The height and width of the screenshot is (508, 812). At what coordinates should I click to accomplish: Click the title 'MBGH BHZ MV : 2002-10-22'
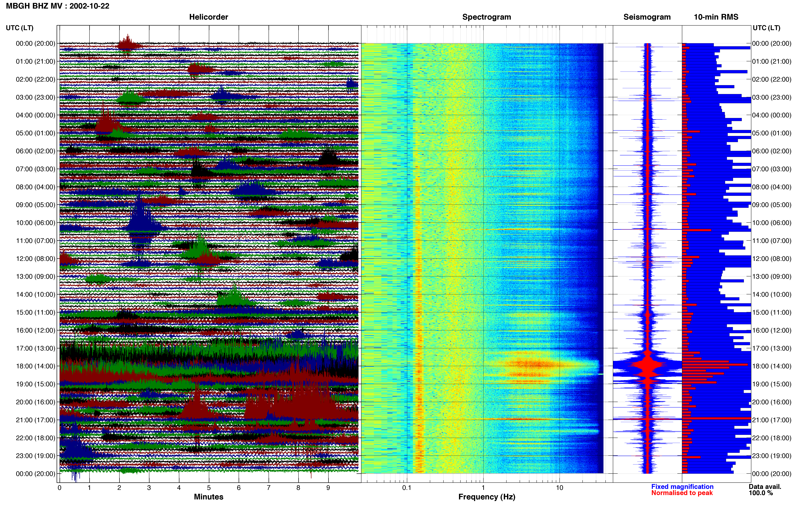click(x=57, y=6)
